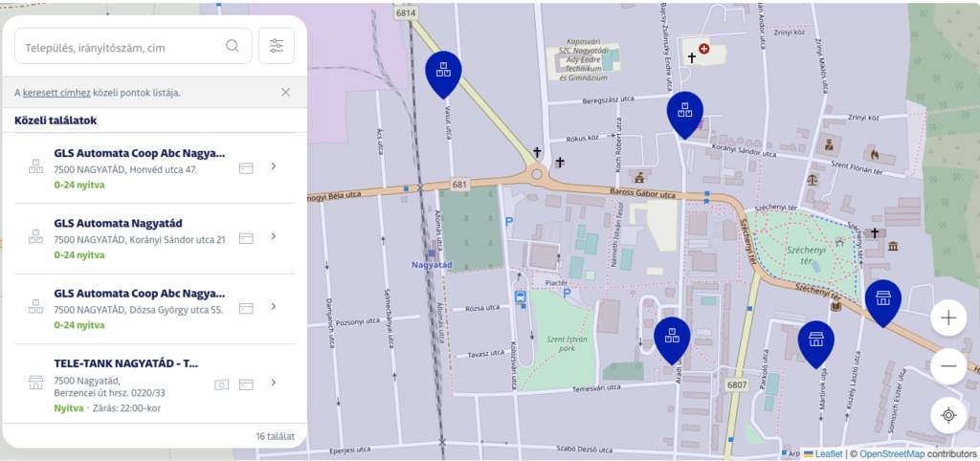Select locker map pin on Vasút utca

click(x=443, y=74)
